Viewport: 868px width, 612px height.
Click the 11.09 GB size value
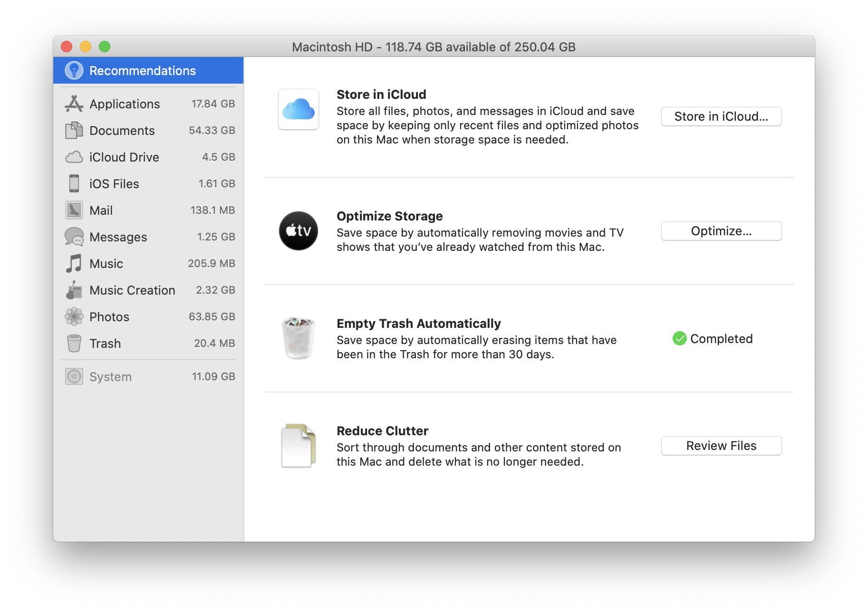tap(213, 376)
